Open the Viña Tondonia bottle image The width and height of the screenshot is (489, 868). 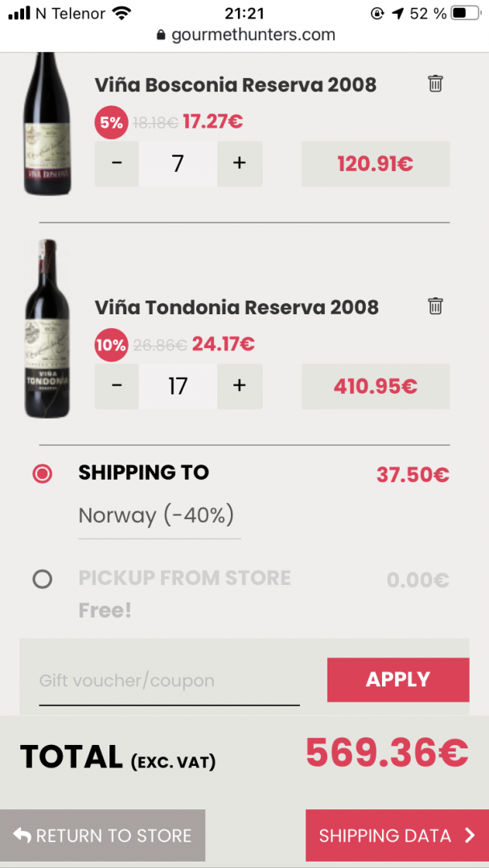47,330
